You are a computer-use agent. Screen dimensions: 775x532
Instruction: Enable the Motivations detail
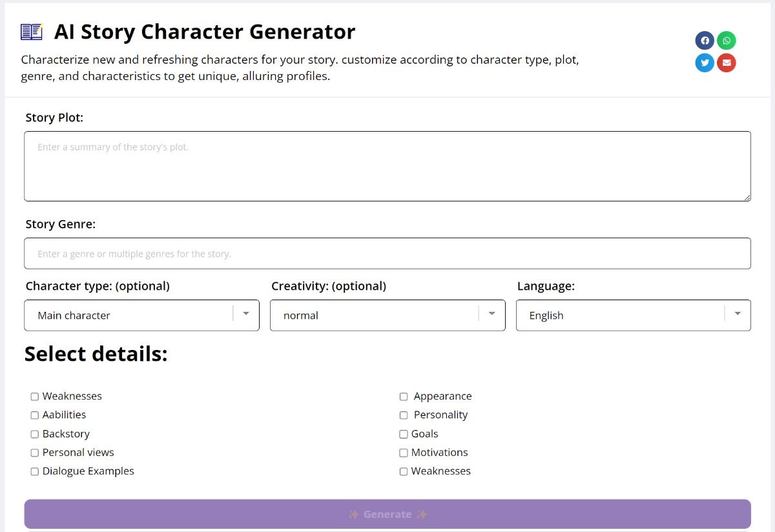[x=404, y=453]
